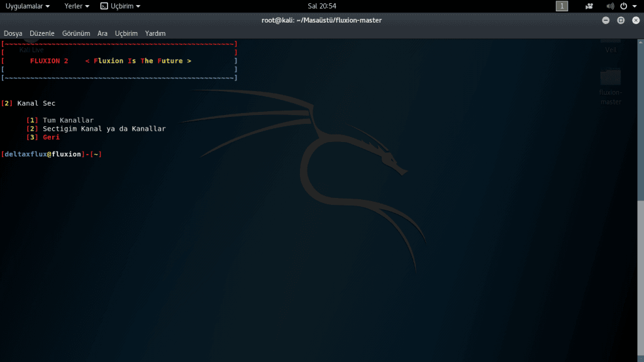Expand the system menu arrow
Image resolution: width=644 pixels, height=362 pixels.
click(x=635, y=6)
